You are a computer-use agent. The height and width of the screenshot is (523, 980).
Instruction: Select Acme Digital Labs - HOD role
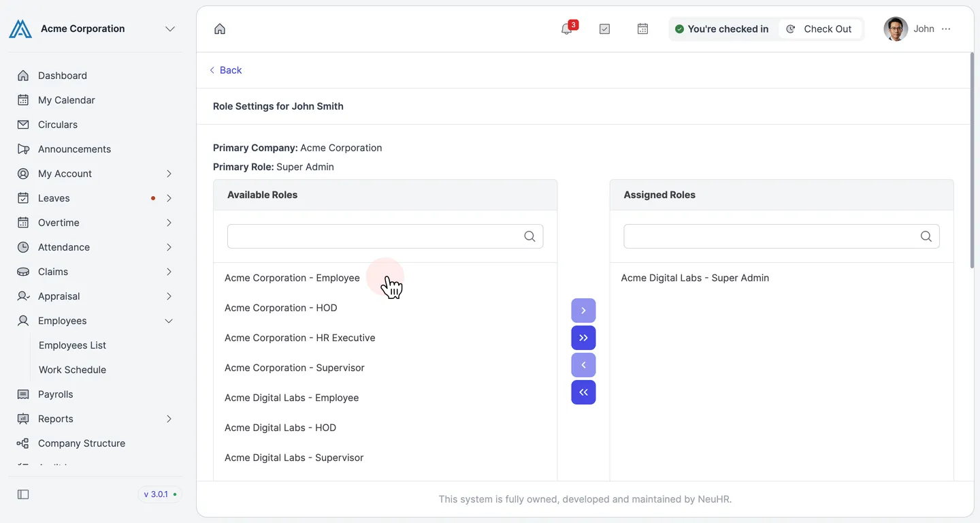(385, 428)
